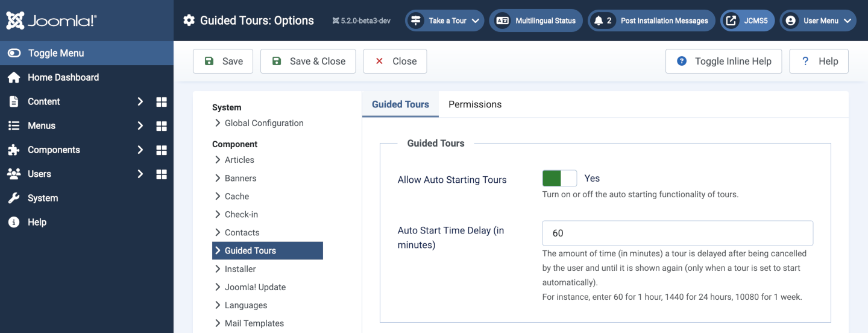Image resolution: width=868 pixels, height=333 pixels.
Task: Click the Components puzzle icon
Action: coord(14,150)
